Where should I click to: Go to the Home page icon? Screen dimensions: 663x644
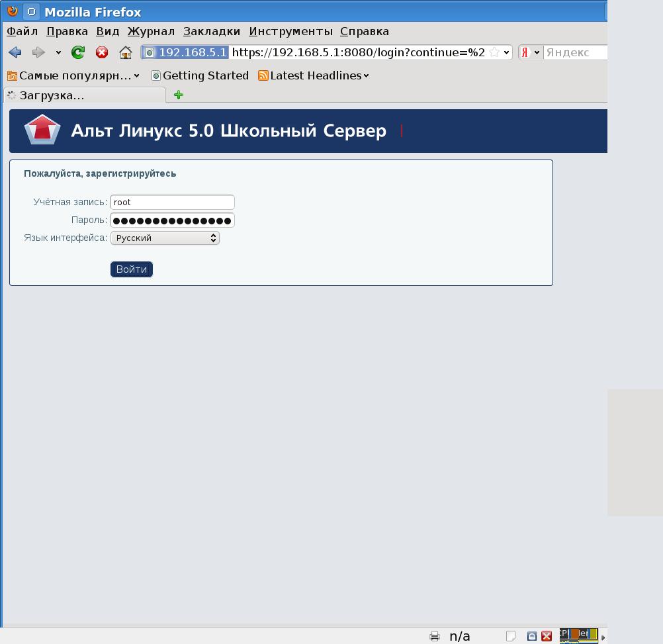tap(126, 52)
